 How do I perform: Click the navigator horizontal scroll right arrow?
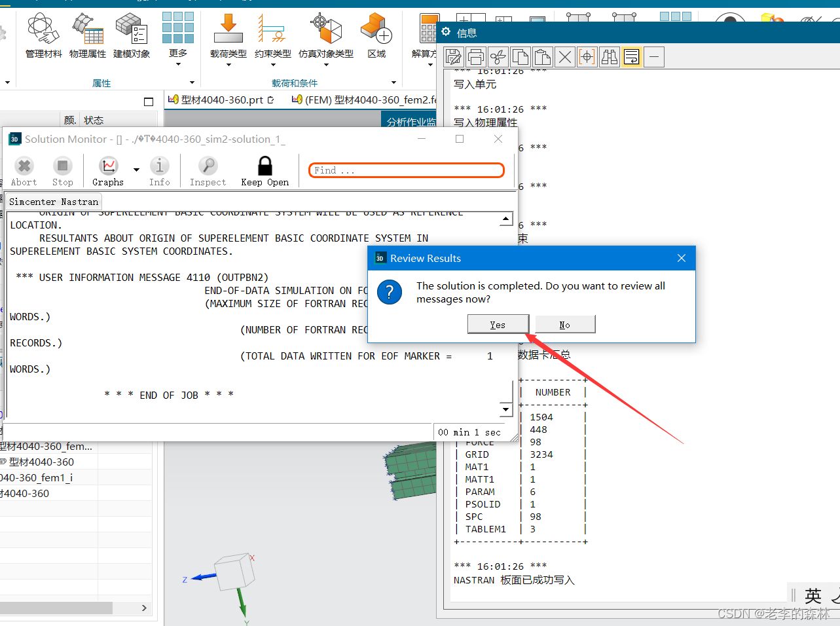[145, 608]
